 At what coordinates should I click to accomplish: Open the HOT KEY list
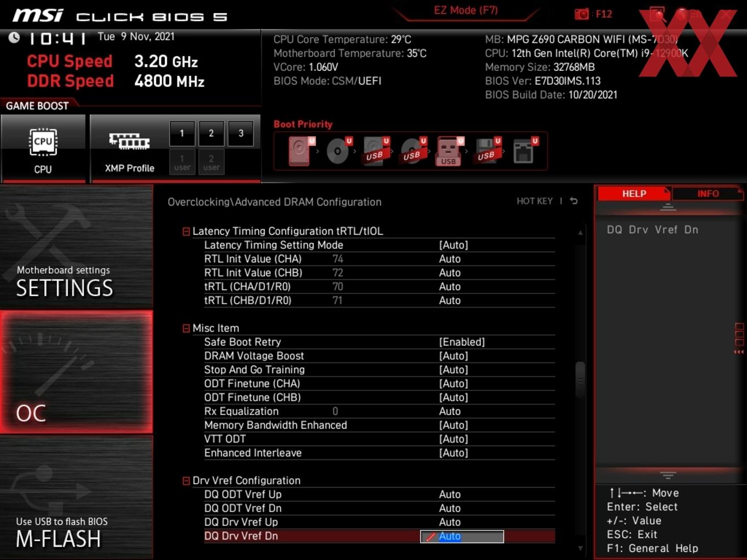click(534, 201)
